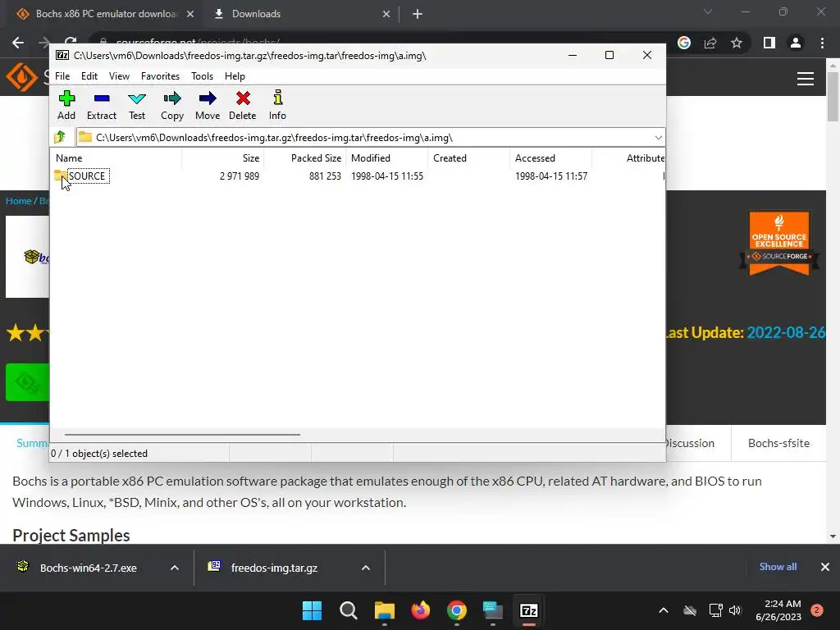
Task: Click the Google icon in address bar
Action: (x=683, y=43)
